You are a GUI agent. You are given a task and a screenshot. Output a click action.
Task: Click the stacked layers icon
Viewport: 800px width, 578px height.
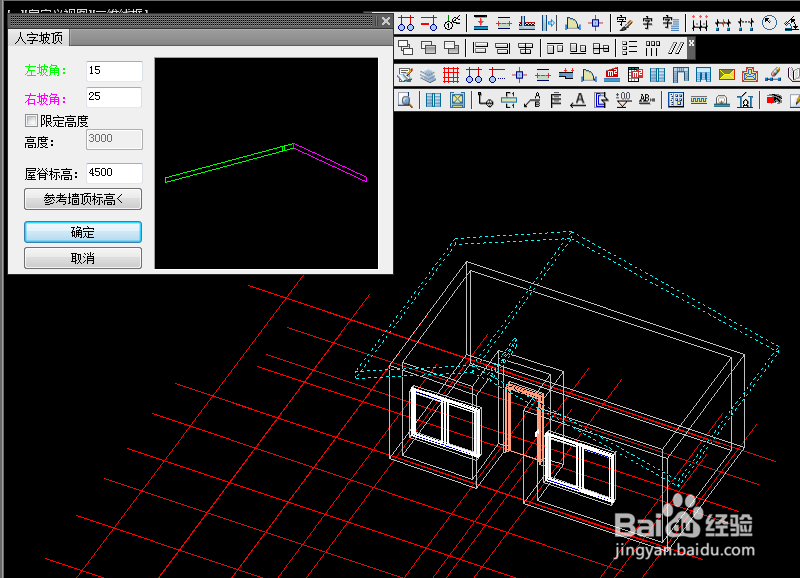428,75
